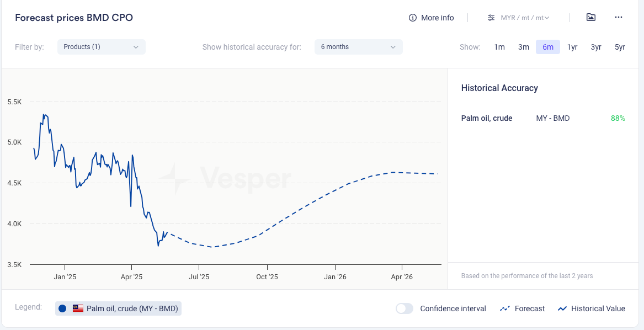Viewport: 644px width, 330px height.
Task: Expand the MYR / mt unit dropdown
Action: [525, 18]
